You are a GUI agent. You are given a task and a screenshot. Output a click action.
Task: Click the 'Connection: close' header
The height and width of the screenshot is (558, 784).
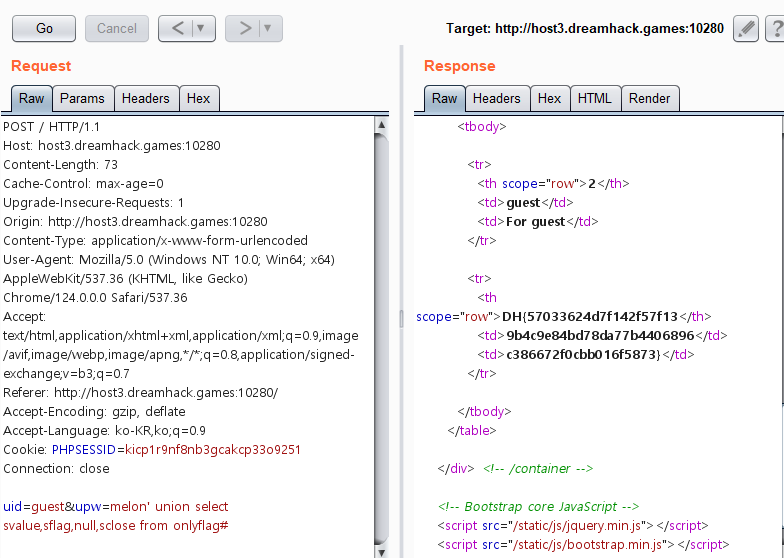tap(56, 468)
